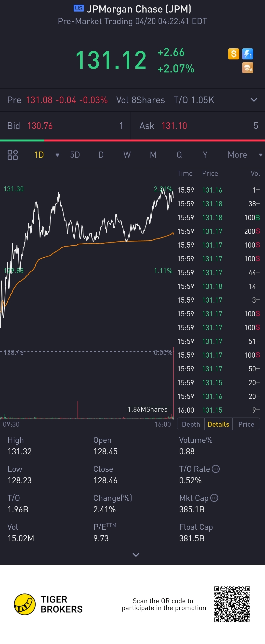
Task: Switch to the M monthly chart tab
Action: 153,155
